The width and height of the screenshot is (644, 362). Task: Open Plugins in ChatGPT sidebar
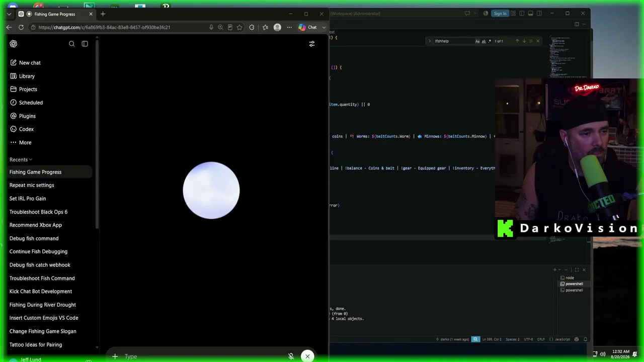23,116
